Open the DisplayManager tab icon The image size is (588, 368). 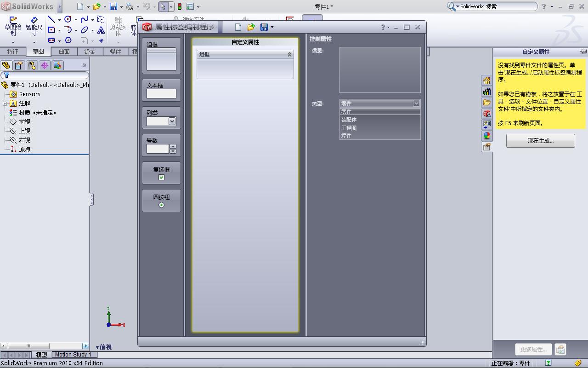57,65
